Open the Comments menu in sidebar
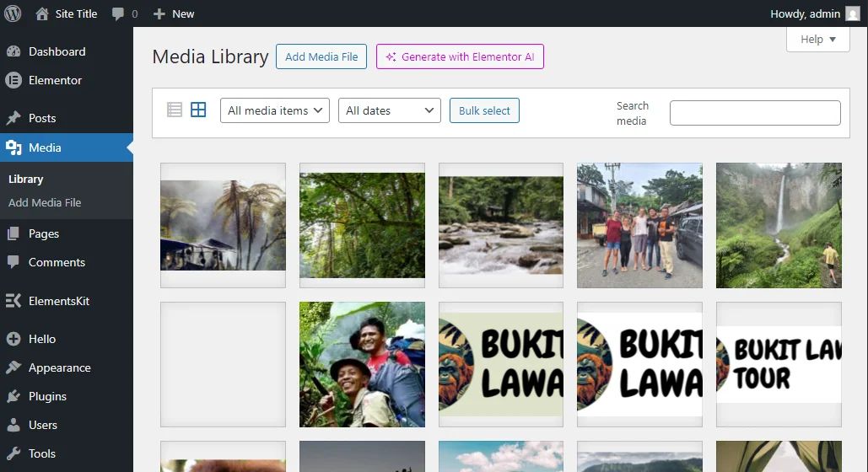Viewport: 868px width, 472px height. click(57, 262)
